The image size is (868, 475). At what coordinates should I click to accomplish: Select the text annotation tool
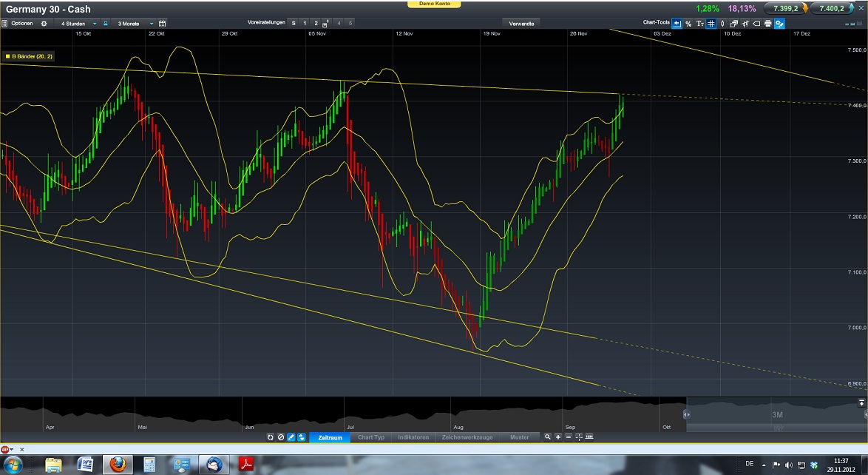(x=699, y=23)
